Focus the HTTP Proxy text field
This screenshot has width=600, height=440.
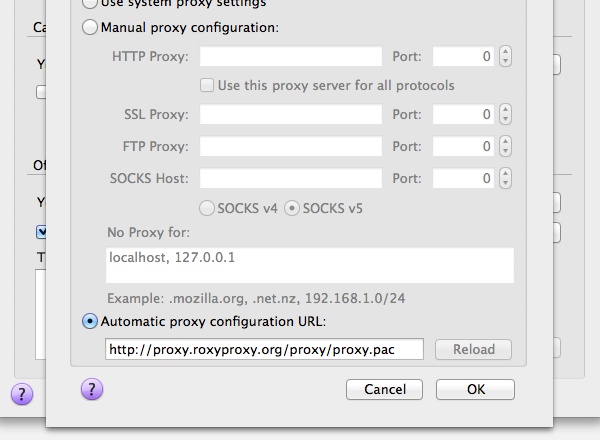point(291,56)
